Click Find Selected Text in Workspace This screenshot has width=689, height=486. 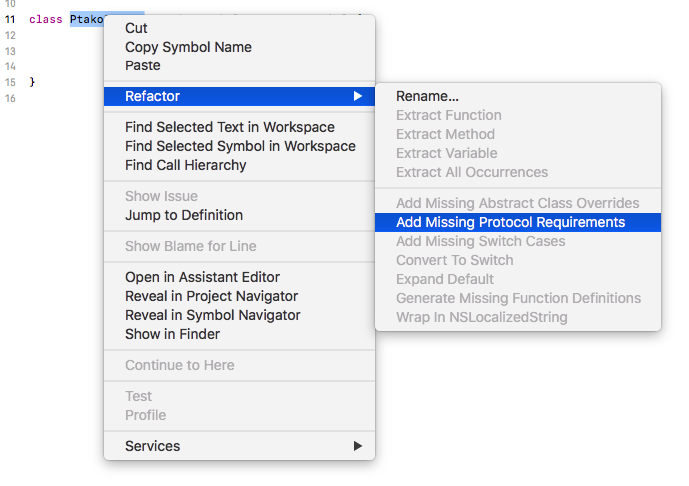(x=230, y=127)
